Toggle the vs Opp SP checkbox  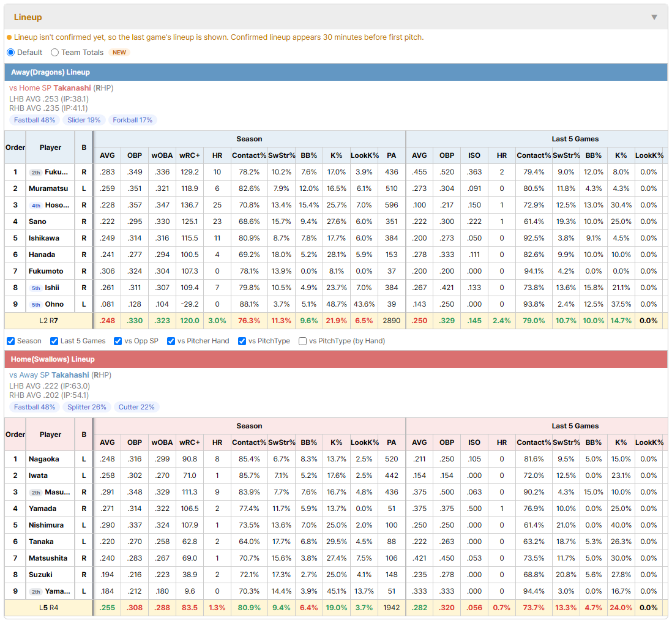[x=118, y=341]
